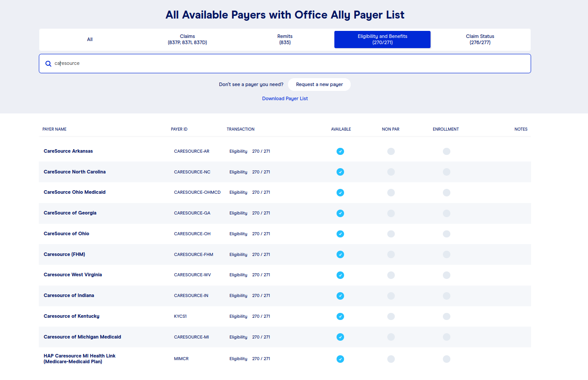Click the PAYER NAME column header

(55, 129)
